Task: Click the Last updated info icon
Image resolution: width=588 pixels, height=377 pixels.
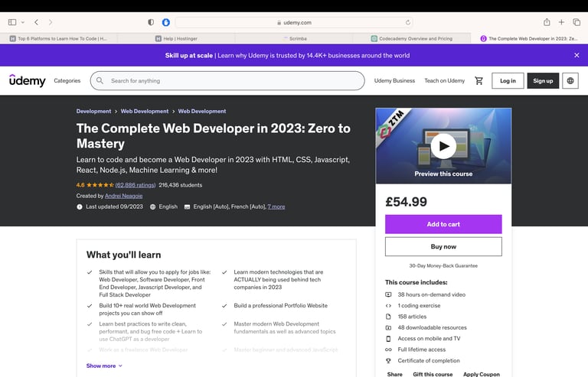Action: [x=80, y=206]
